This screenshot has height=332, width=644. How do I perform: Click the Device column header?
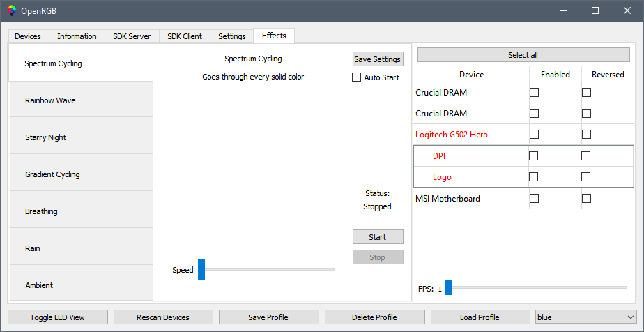[x=471, y=75]
